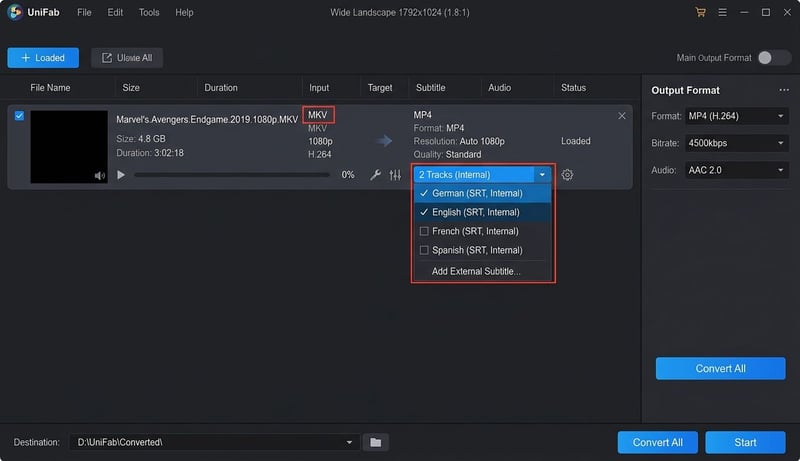Click the Loaded status text

pyautogui.click(x=576, y=141)
